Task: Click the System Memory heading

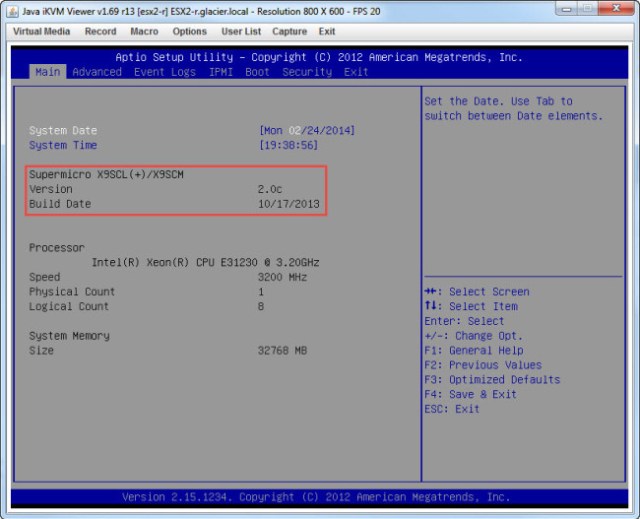Action: pyautogui.click(x=69, y=336)
